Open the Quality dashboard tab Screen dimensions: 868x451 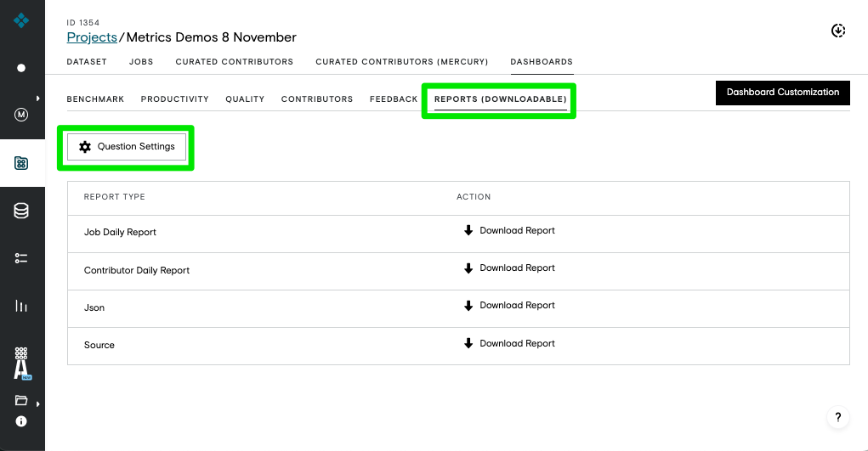point(245,99)
